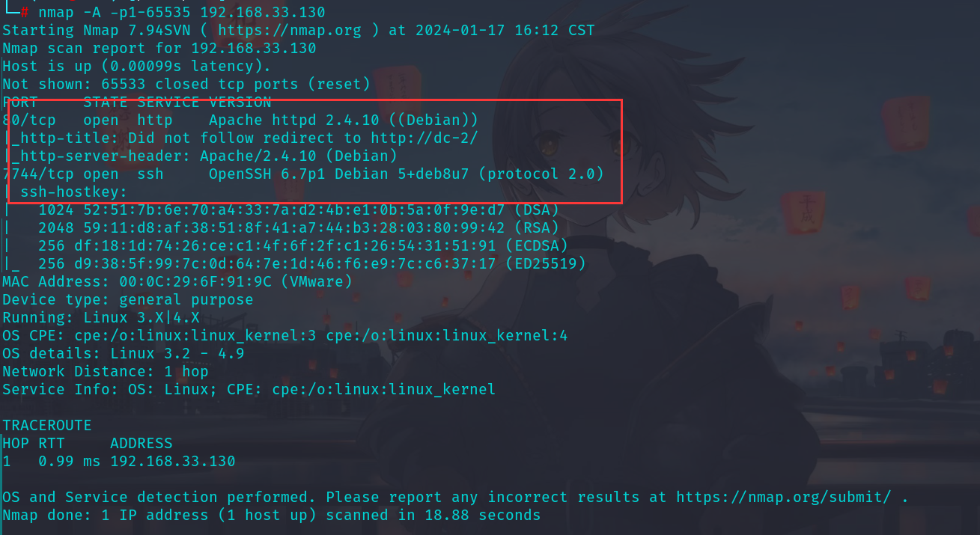The height and width of the screenshot is (535, 980).
Task: Click the ssh-hostkey label
Action: 65,192
